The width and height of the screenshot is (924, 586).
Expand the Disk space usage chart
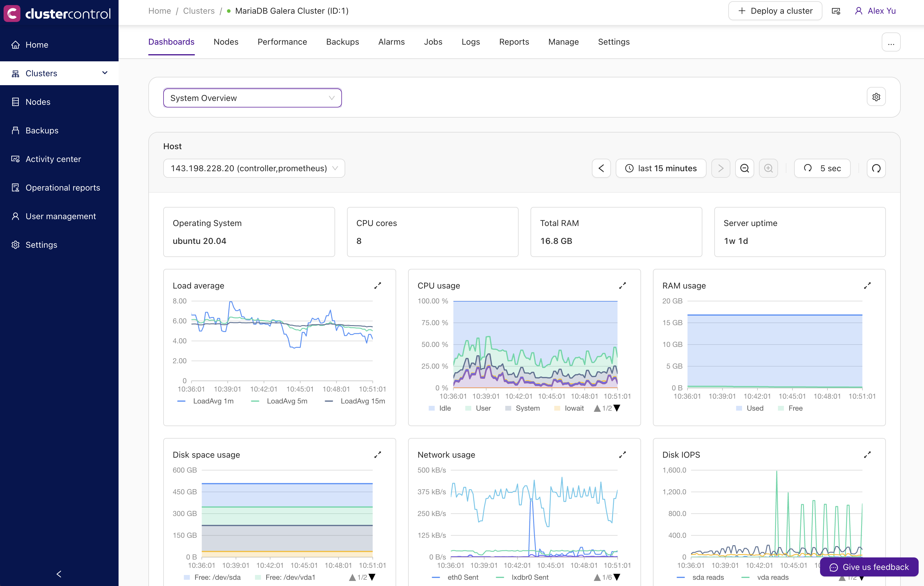point(378,455)
